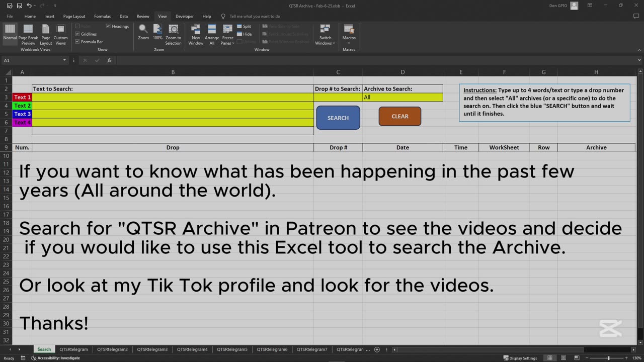Viewport: 644px width, 362px height.
Task: Switch to Page Layout in status bar
Action: click(562, 358)
